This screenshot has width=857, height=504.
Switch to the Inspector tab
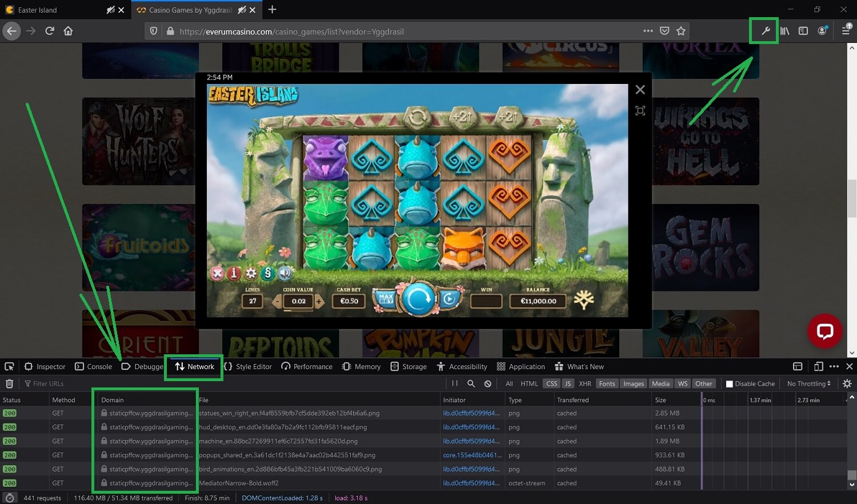click(x=45, y=366)
